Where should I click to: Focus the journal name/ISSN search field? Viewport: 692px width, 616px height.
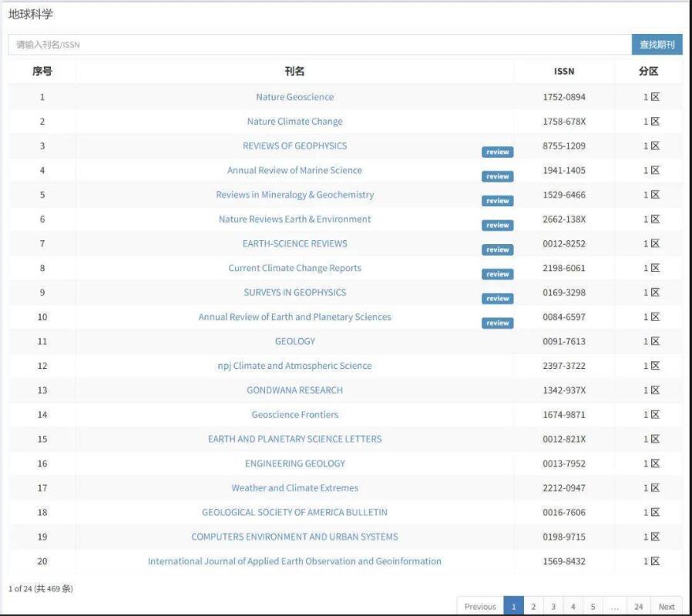(319, 45)
